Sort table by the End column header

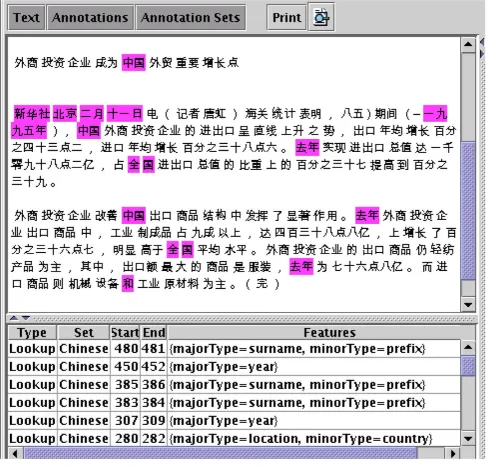point(154,332)
